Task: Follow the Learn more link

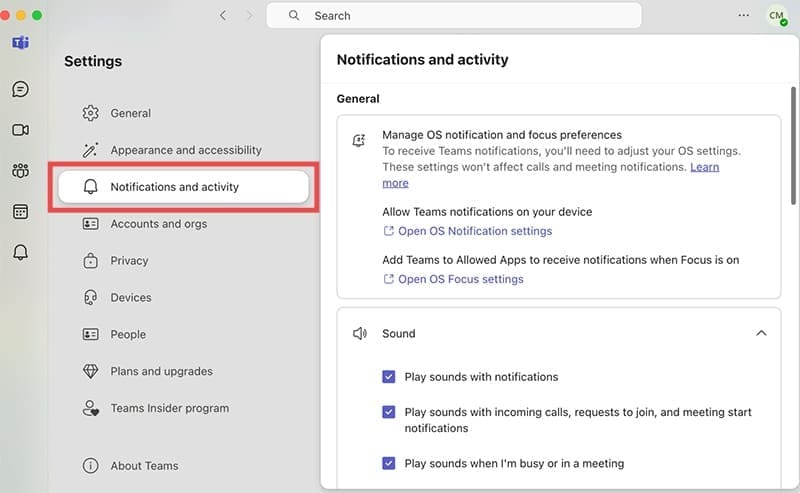Action: pyautogui.click(x=705, y=167)
